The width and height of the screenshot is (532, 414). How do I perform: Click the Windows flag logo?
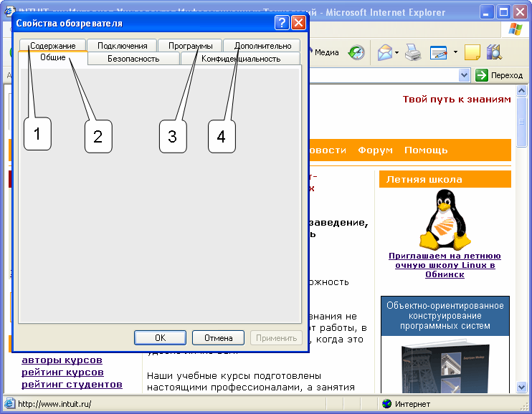(x=516, y=30)
